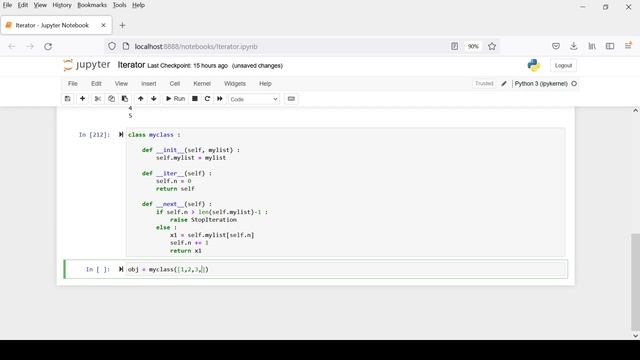Image resolution: width=640 pixels, height=360 pixels.
Task: Run the obj cell with side play icon
Action: tap(121, 269)
